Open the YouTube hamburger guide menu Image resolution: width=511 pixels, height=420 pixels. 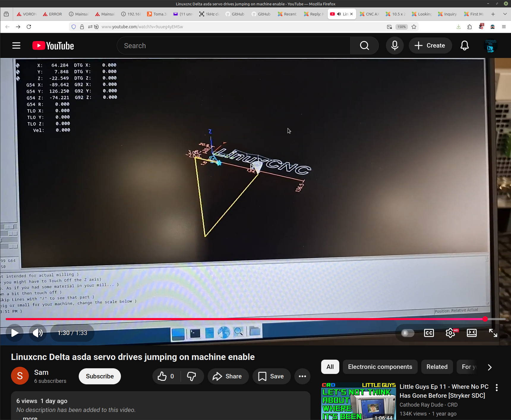tap(16, 45)
